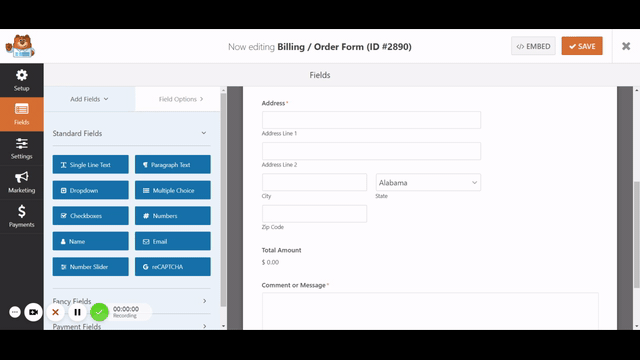This screenshot has width=640, height=360.
Task: Cancel the recording with the X
Action: click(x=56, y=313)
